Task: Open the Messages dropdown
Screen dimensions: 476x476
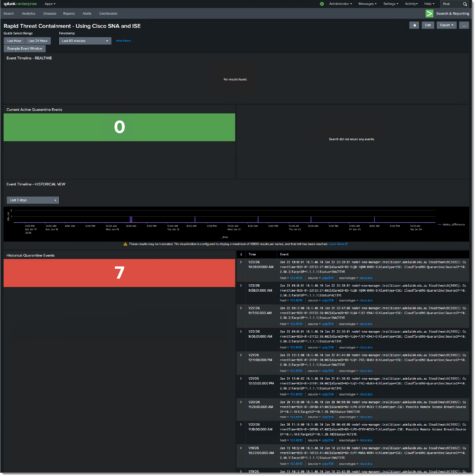Action: click(x=368, y=4)
